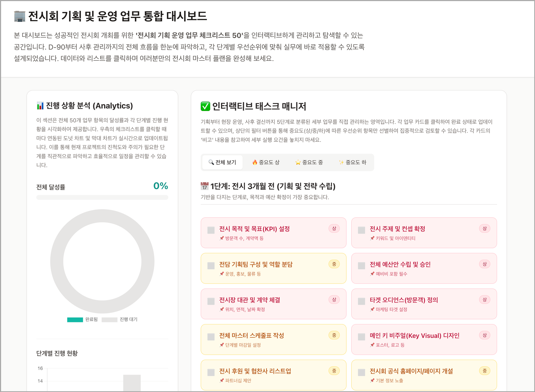Viewport: 535px width, 392px height.
Task: Click the building icon beside the dashboard title
Action: pyautogui.click(x=20, y=16)
